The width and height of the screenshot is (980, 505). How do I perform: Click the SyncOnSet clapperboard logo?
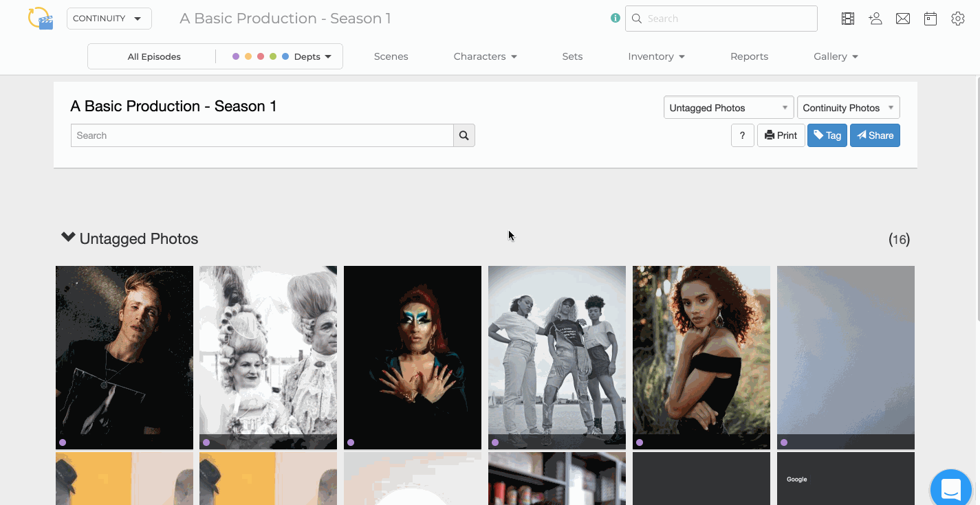(41, 19)
